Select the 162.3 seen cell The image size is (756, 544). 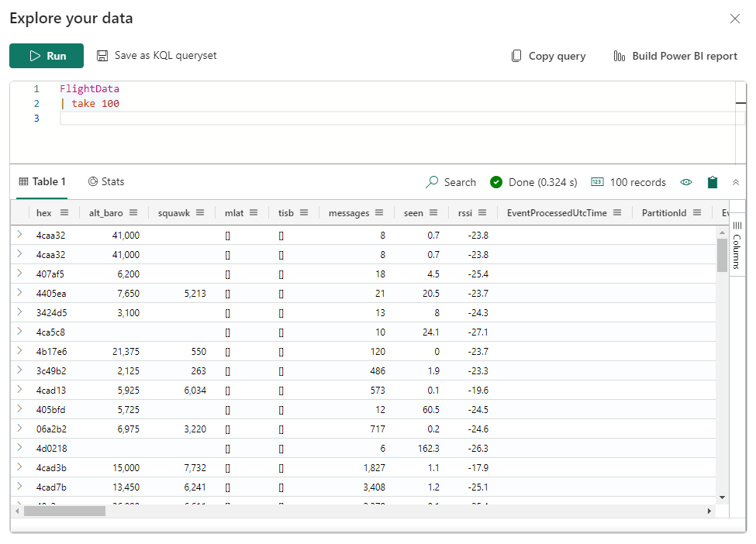pos(429,449)
